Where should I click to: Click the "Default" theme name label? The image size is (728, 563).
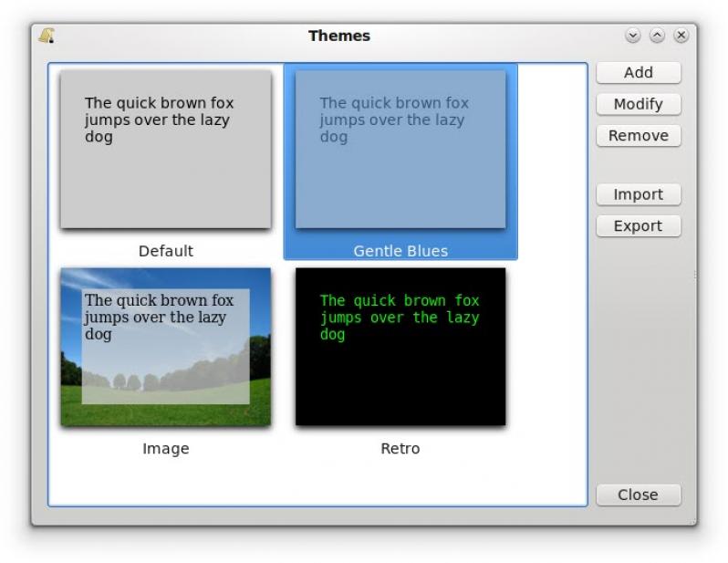tap(165, 251)
